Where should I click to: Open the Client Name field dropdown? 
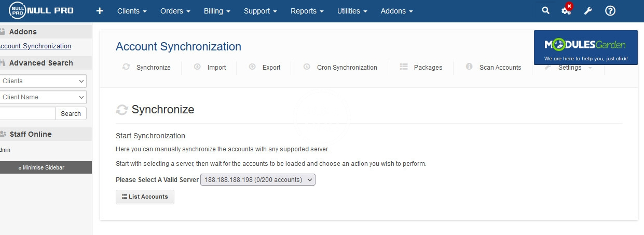click(43, 97)
